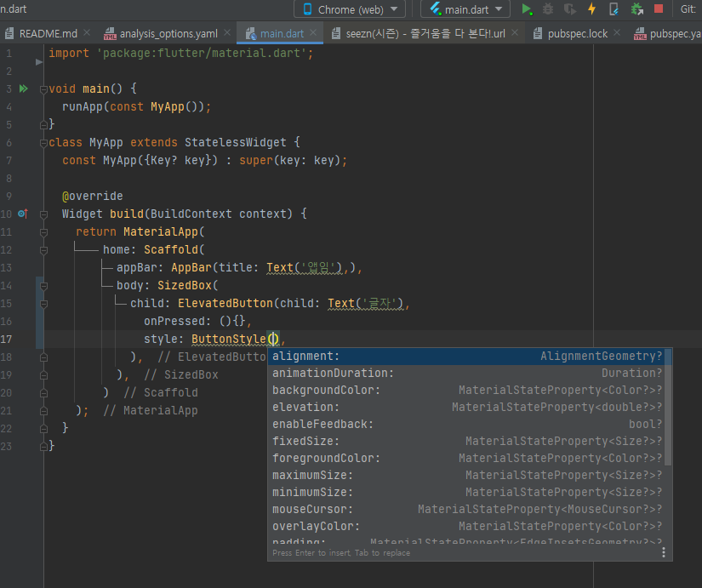Viewport: 702px width, 588px height.
Task: Choose the overlayColor: completion suggestion
Action: [x=466, y=526]
